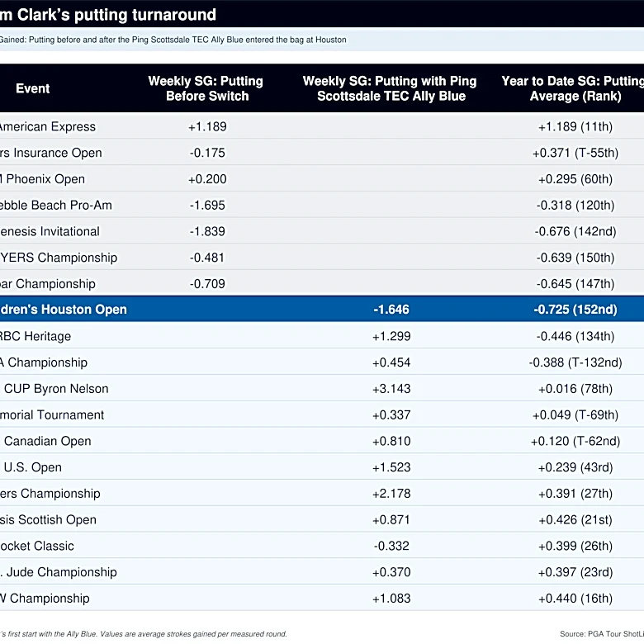Select '+0.295 (60th)' year-to-date value
This screenshot has width=644, height=644.
[x=575, y=179]
